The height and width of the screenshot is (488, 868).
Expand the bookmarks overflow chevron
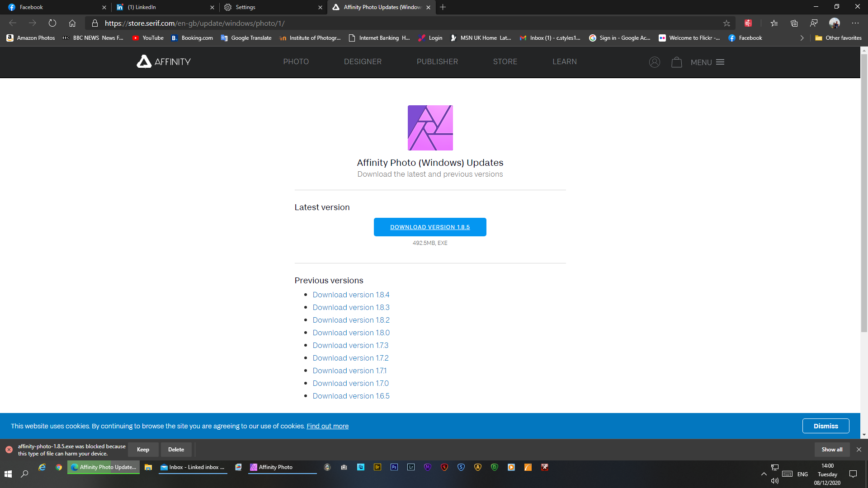coord(802,38)
